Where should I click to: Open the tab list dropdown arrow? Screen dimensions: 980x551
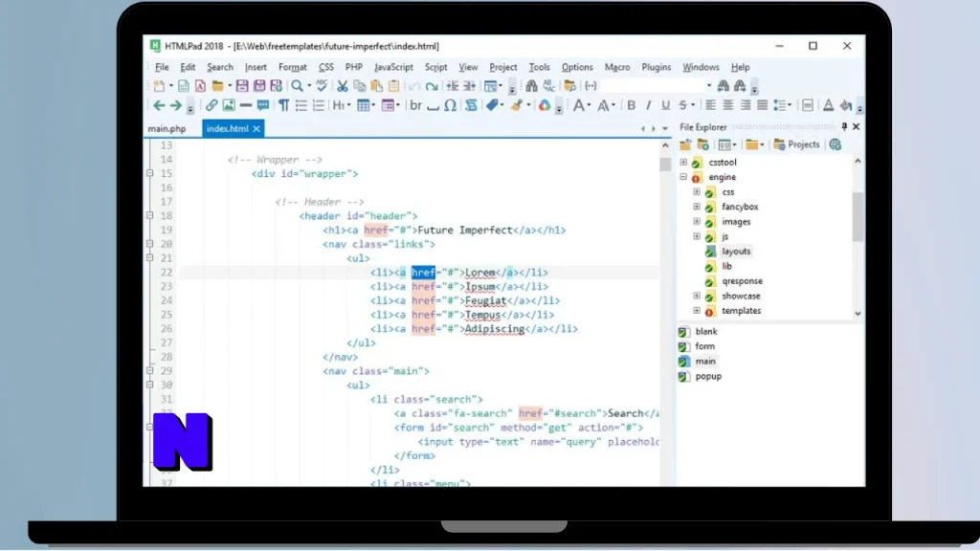coord(665,129)
